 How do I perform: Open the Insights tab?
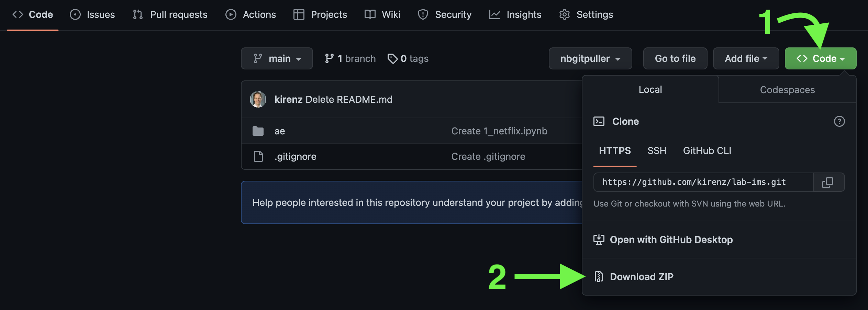[x=515, y=14]
